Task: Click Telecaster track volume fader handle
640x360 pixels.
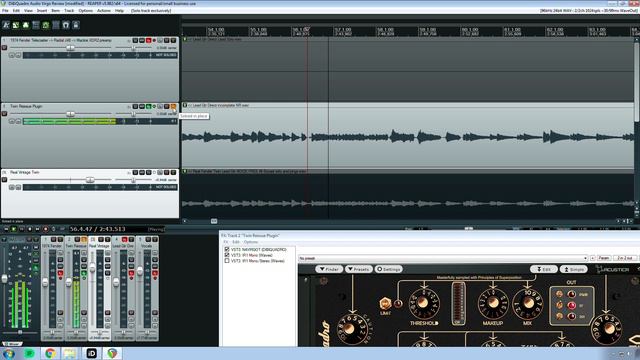Action: tap(70, 48)
